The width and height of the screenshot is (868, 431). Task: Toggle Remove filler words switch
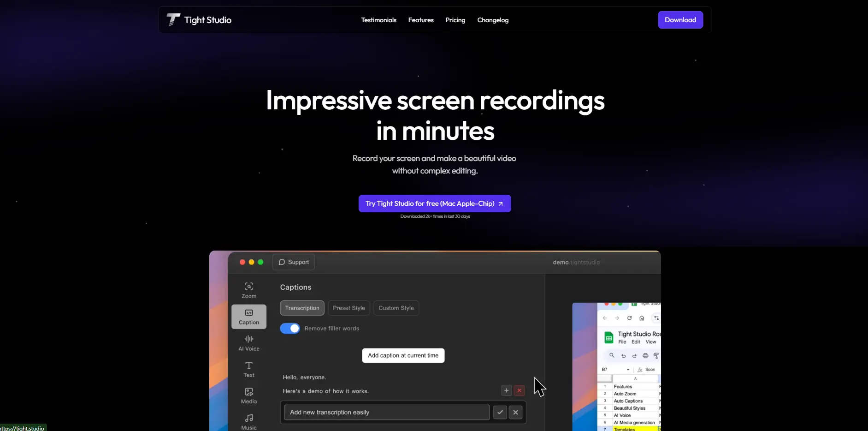click(x=290, y=328)
